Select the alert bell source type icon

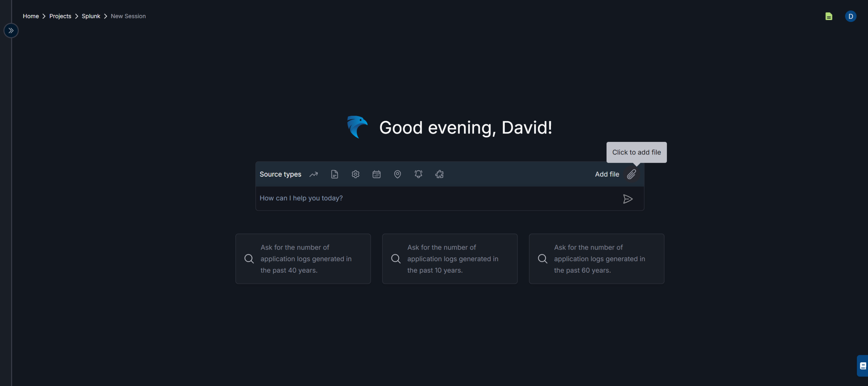[x=418, y=174]
